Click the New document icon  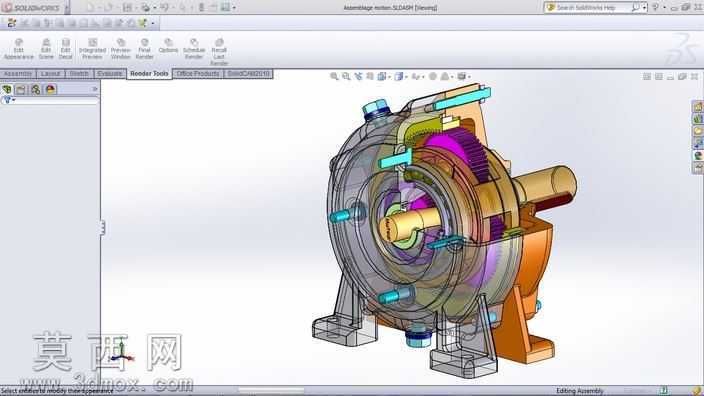(x=90, y=8)
